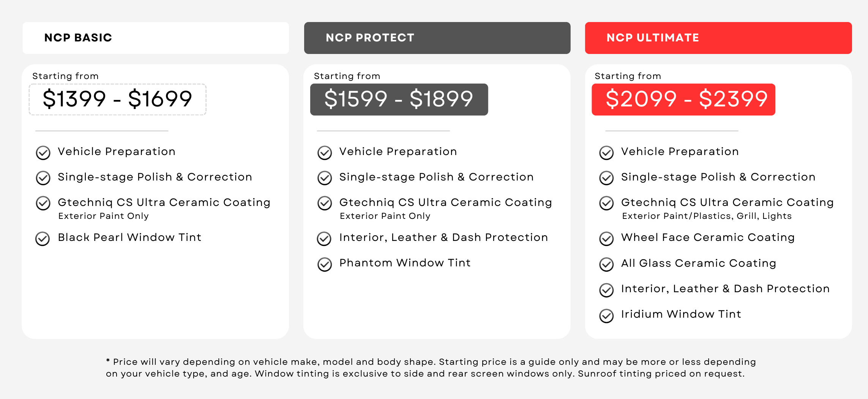The image size is (868, 399).
Task: Click the red $2099 - $2399 price box
Action: pos(683,100)
